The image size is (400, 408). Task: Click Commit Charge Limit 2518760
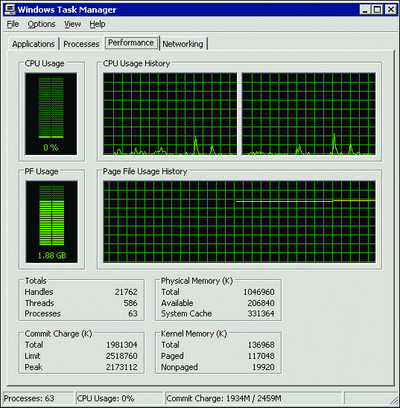pyautogui.click(x=122, y=356)
